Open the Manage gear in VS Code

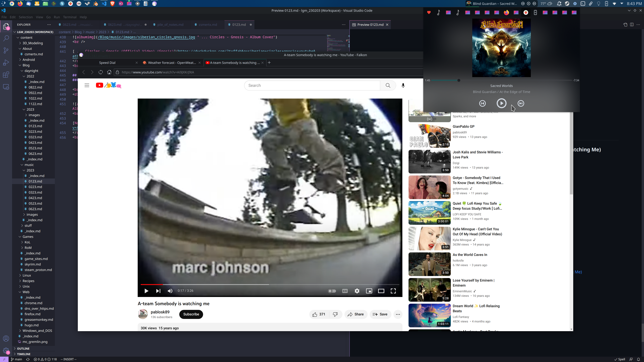6,350
